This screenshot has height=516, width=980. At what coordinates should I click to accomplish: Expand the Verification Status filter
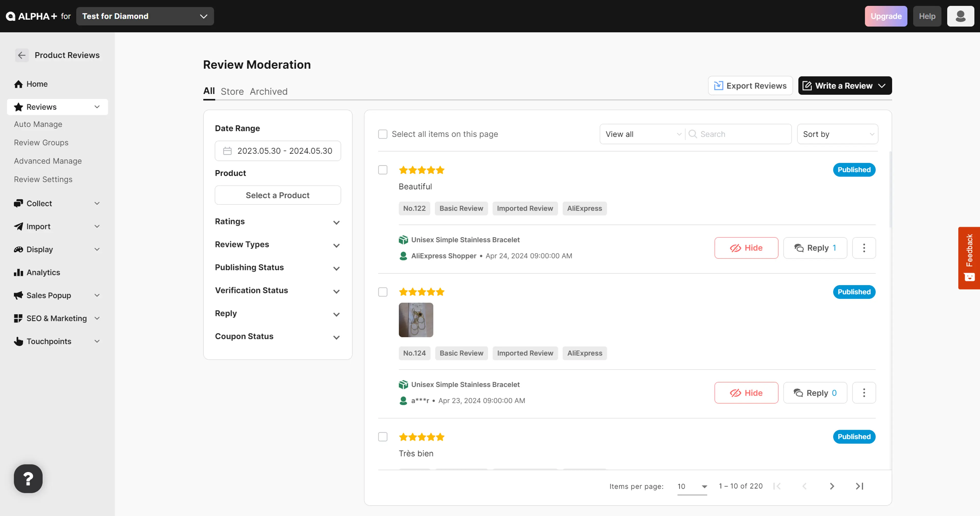point(277,290)
